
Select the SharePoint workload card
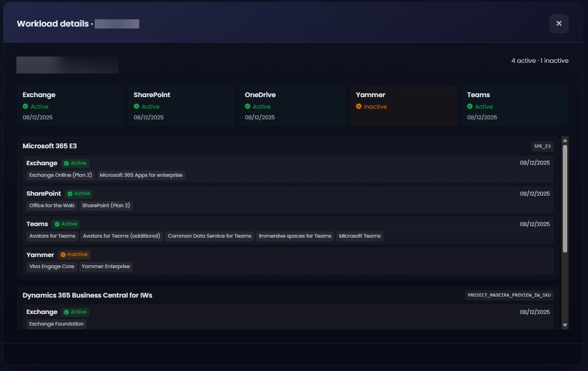[x=182, y=106]
